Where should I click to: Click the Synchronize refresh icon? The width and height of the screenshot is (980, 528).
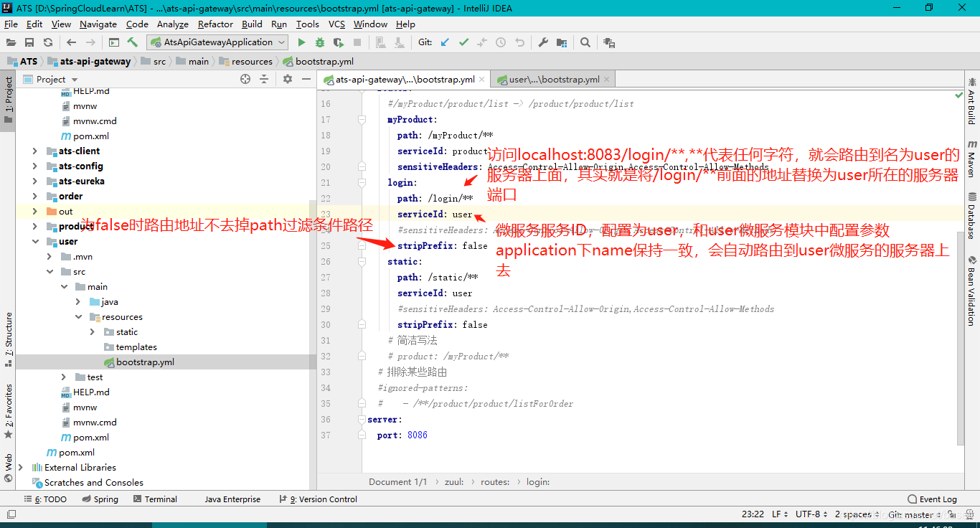[48, 42]
